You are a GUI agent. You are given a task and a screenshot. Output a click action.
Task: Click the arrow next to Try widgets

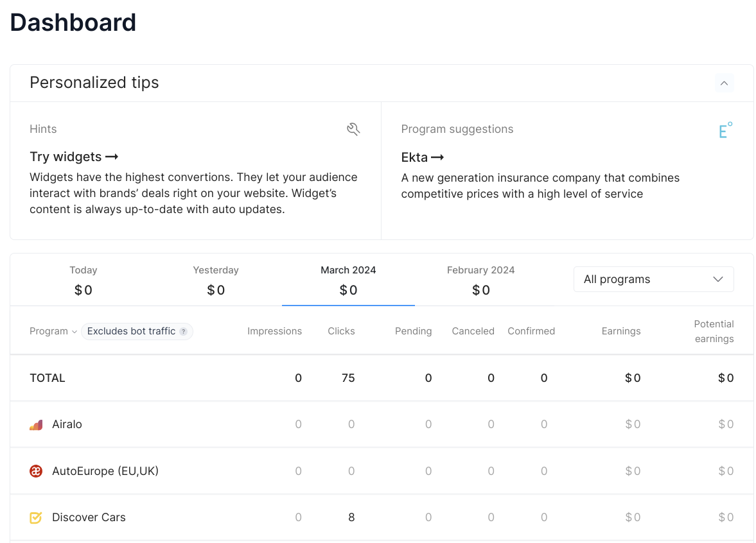(x=112, y=157)
